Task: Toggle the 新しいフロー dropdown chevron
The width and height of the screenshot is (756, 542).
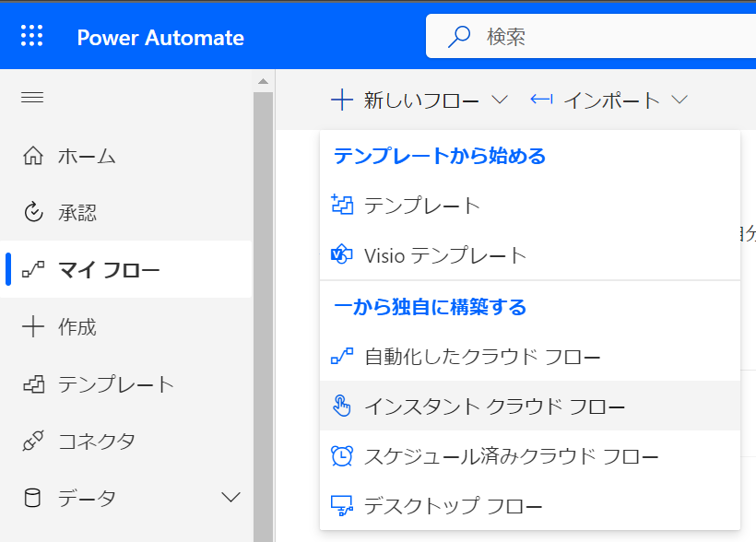Action: point(500,100)
